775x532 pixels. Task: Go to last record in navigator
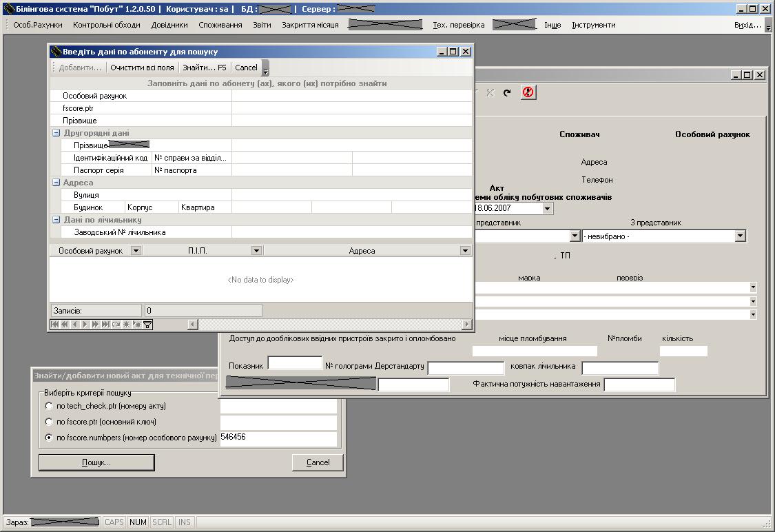click(106, 325)
